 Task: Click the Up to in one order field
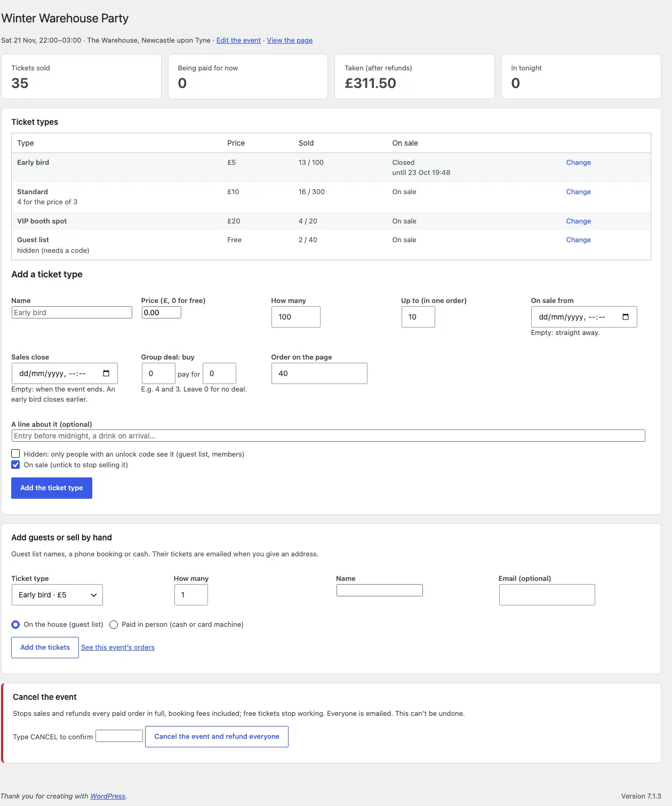click(x=418, y=317)
